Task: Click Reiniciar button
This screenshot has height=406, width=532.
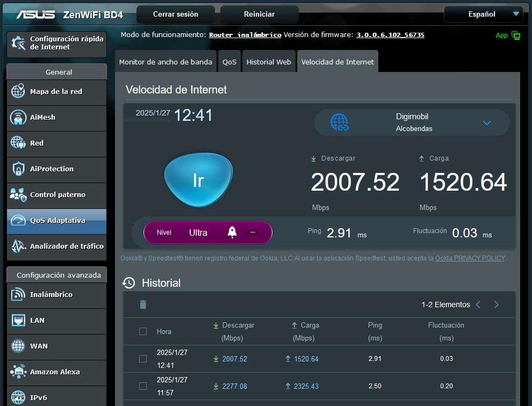Action: pyautogui.click(x=259, y=15)
